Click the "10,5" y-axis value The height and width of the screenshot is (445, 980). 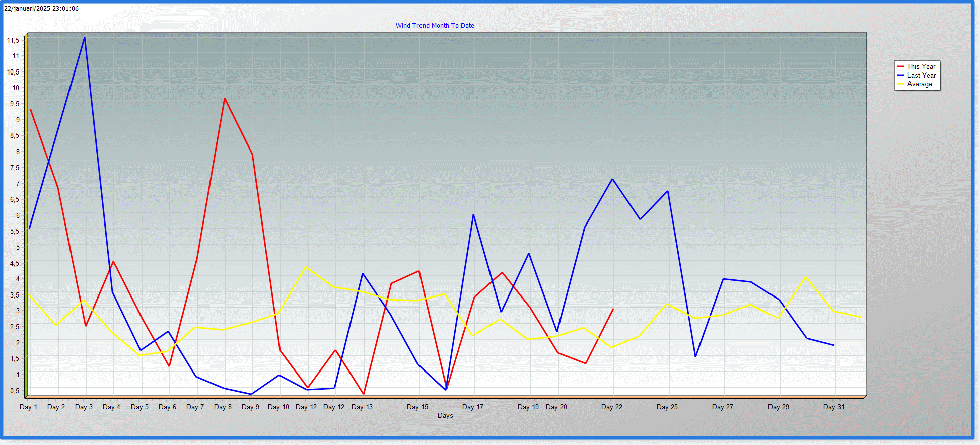pyautogui.click(x=13, y=72)
